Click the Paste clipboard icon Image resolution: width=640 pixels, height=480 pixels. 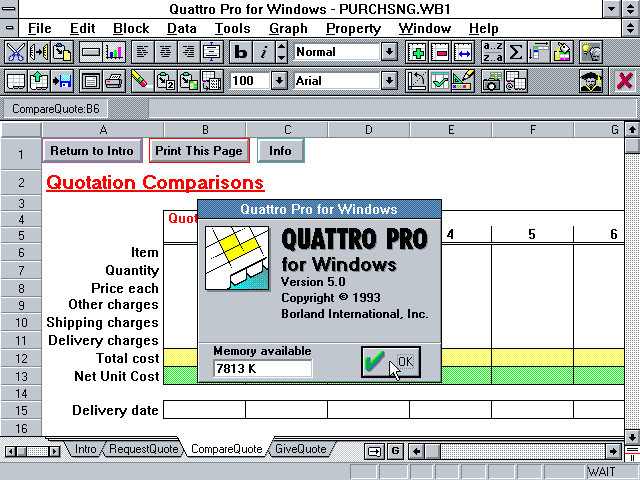pyautogui.click(x=62, y=52)
